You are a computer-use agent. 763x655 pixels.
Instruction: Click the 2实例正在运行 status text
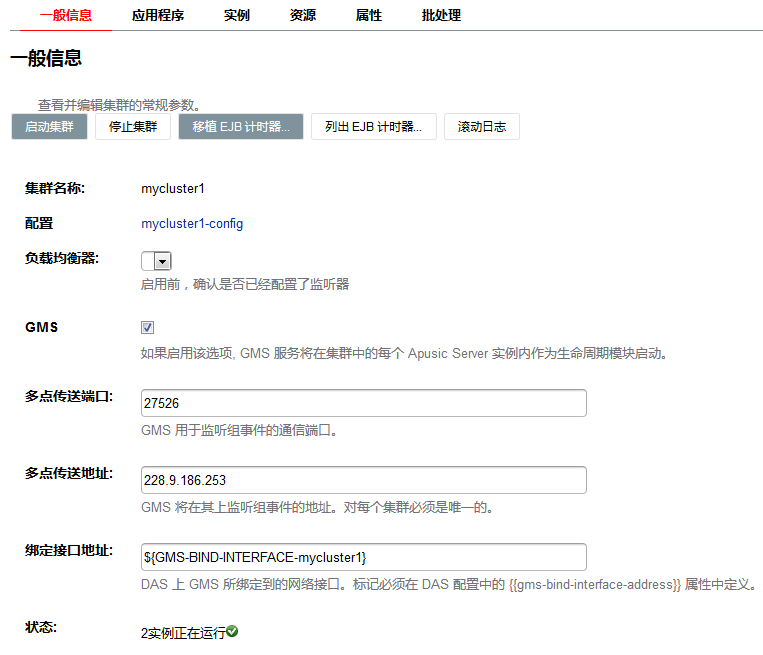point(183,633)
